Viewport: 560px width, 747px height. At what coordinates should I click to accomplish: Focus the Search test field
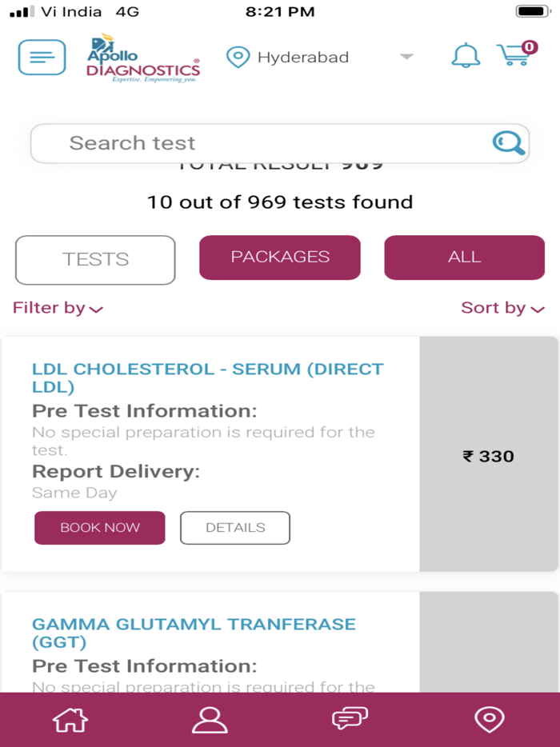point(256,144)
